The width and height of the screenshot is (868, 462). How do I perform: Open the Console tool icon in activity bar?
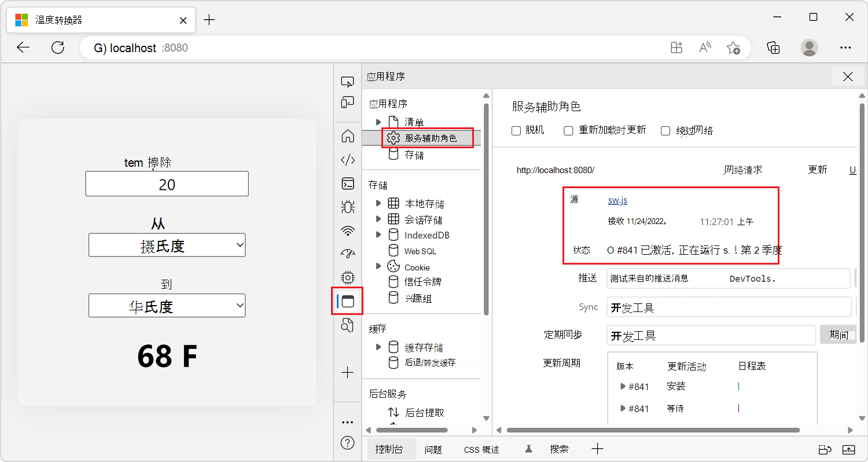[x=347, y=184]
